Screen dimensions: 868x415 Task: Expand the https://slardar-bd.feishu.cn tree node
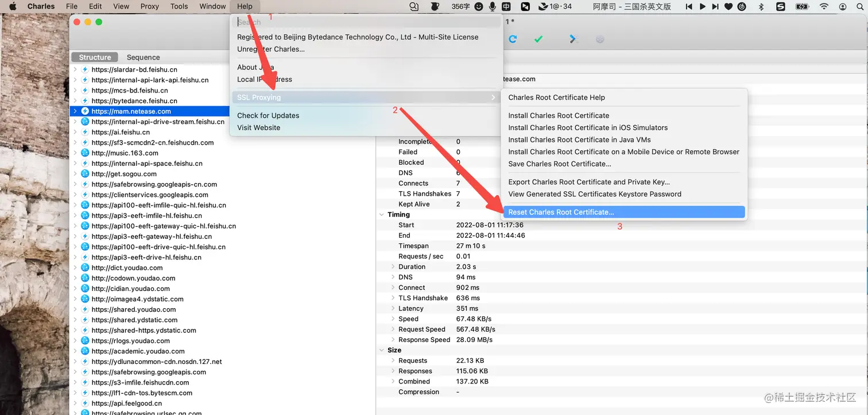click(75, 69)
